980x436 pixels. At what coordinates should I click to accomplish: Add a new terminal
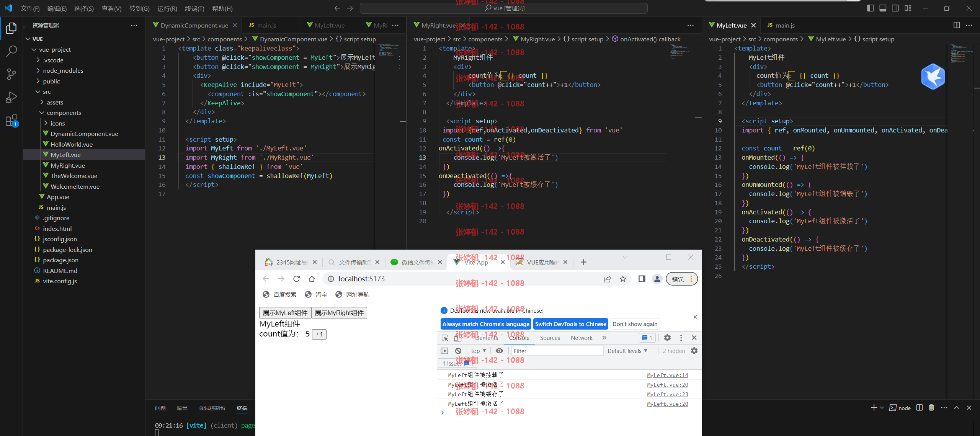[874, 408]
